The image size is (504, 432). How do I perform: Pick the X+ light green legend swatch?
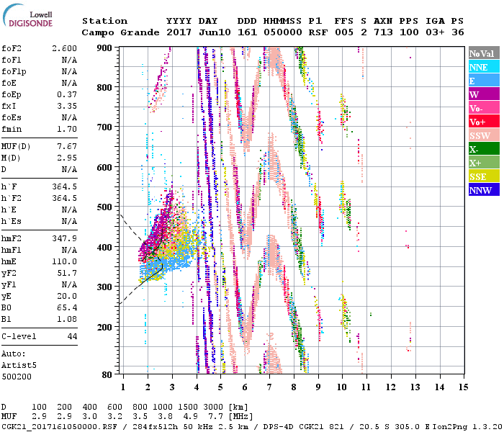483,163
